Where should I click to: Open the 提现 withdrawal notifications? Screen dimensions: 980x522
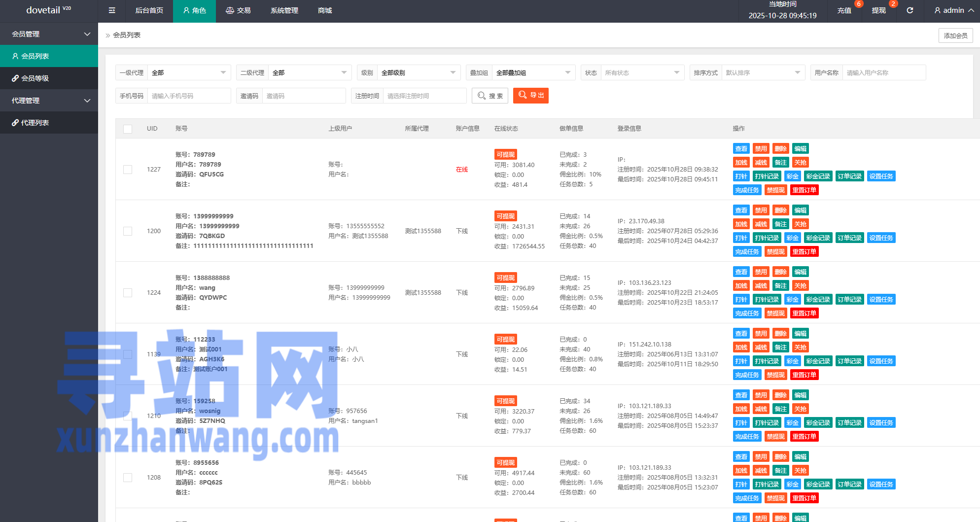point(878,10)
